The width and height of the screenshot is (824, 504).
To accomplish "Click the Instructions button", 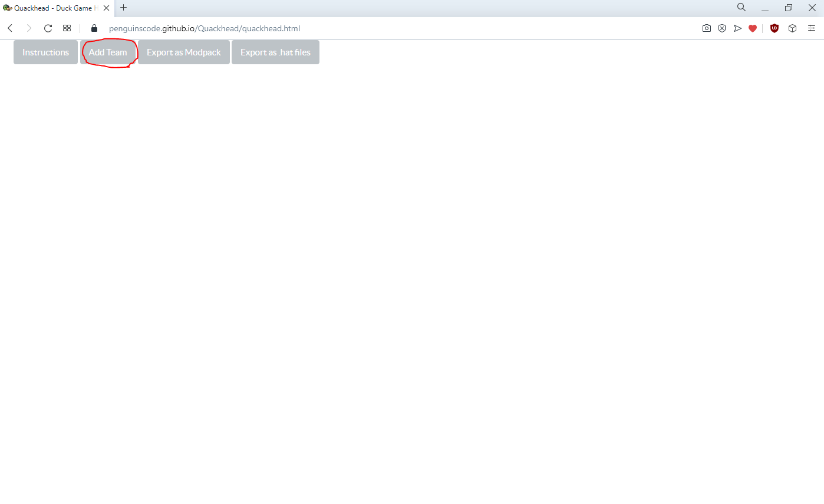I will pyautogui.click(x=45, y=52).
